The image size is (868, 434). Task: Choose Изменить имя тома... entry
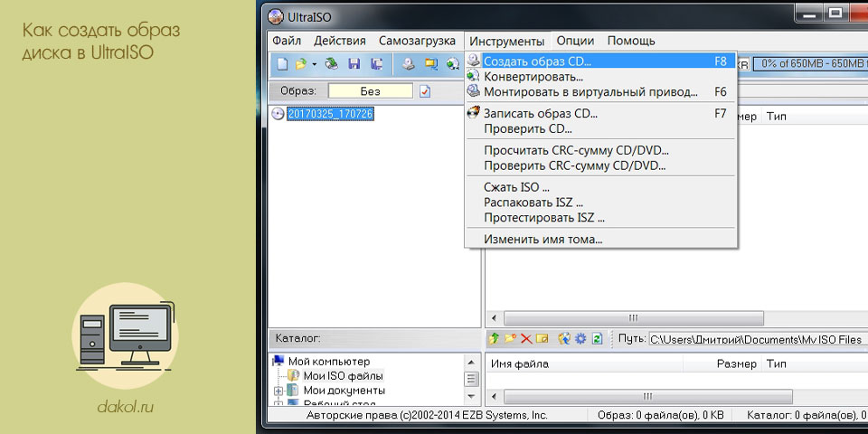pos(600,240)
